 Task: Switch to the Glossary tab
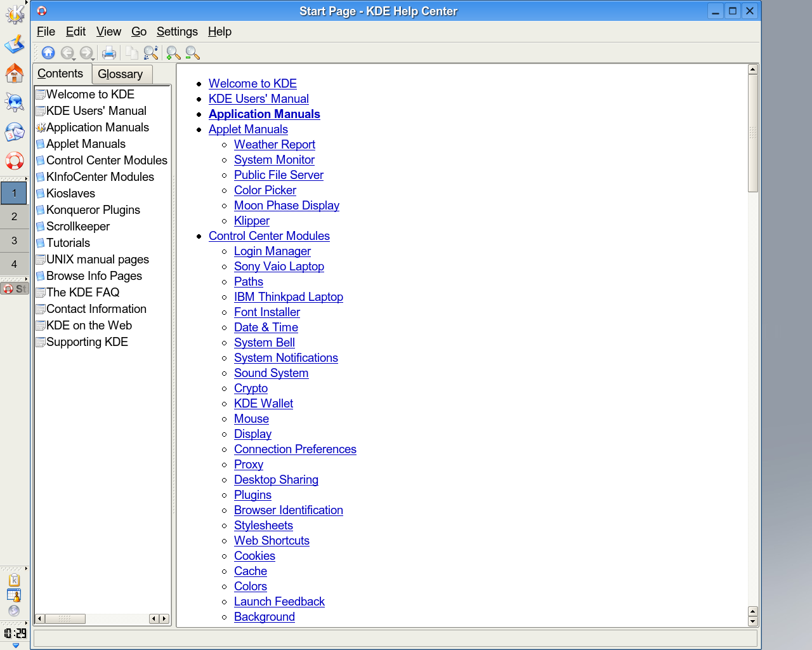[x=122, y=74]
